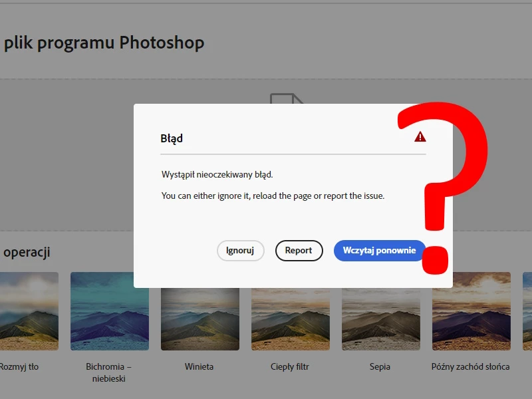Click the 'Późny zachód słońca' label text
The height and width of the screenshot is (399, 532).
pyautogui.click(x=471, y=367)
